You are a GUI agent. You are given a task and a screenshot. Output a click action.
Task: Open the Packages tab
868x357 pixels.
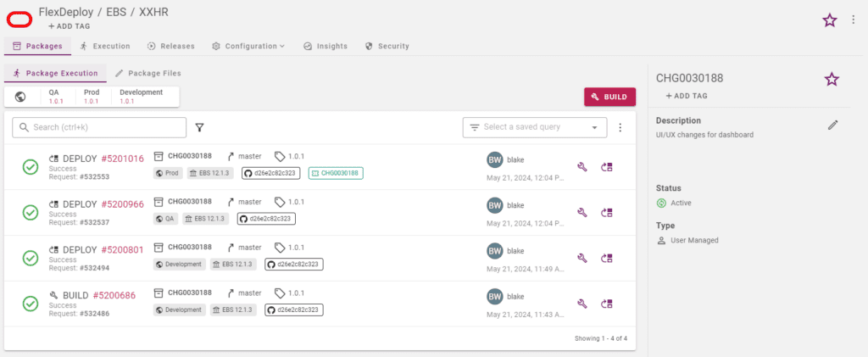(37, 46)
